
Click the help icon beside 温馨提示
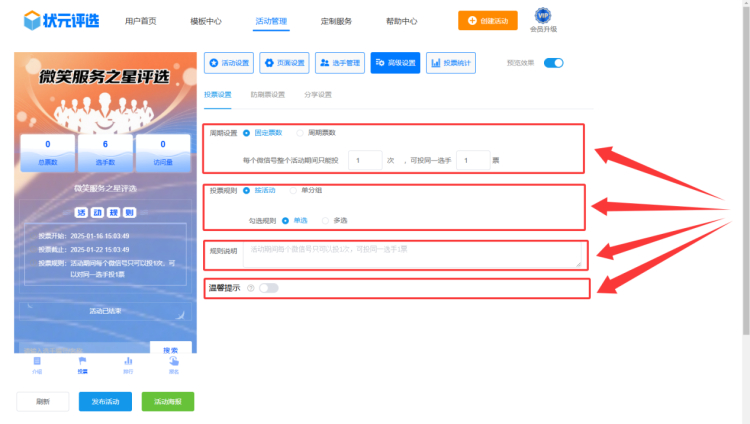250,288
